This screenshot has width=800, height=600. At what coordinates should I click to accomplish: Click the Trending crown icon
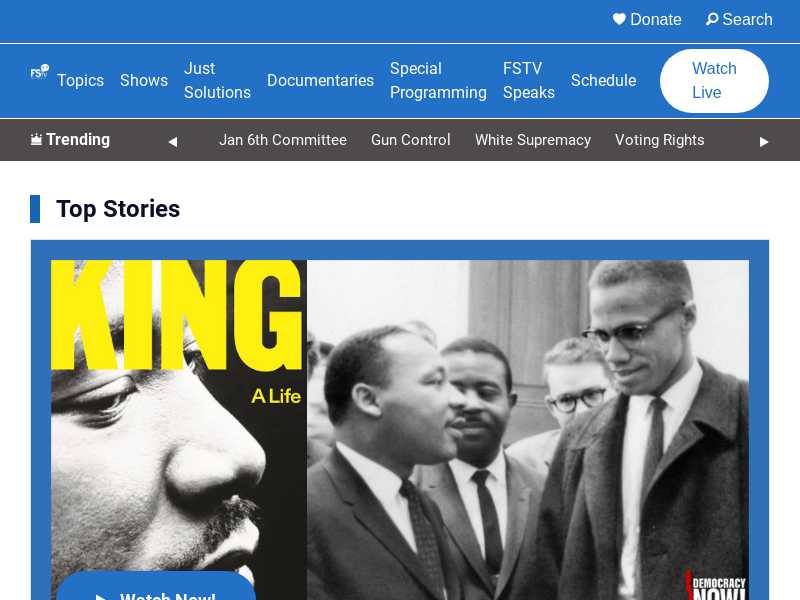[36, 139]
